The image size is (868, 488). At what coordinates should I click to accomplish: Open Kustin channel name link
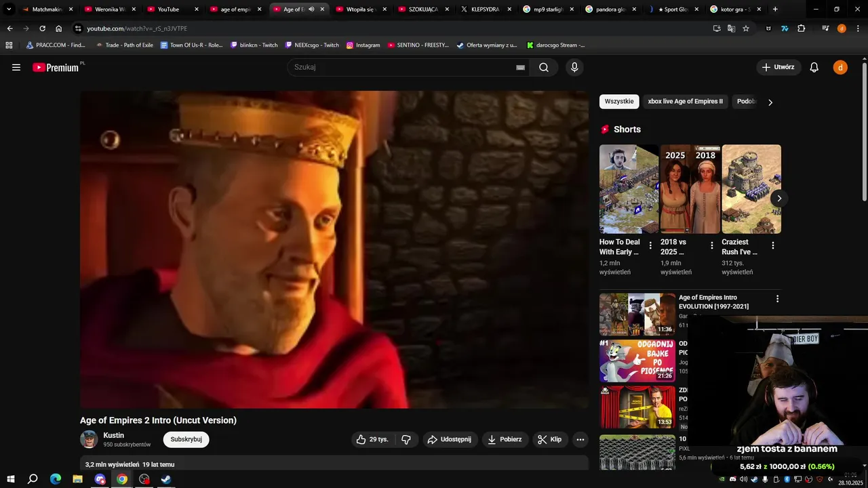pos(113,435)
